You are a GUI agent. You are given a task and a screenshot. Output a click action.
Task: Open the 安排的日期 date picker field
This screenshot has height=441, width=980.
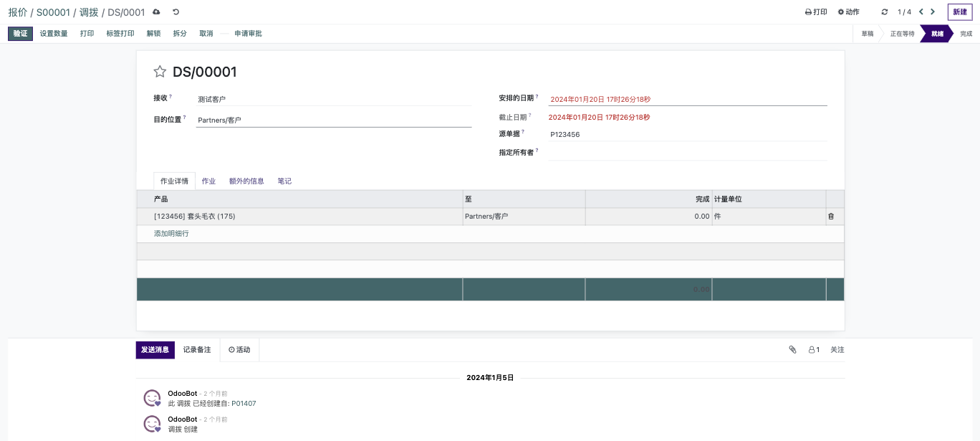pos(687,100)
